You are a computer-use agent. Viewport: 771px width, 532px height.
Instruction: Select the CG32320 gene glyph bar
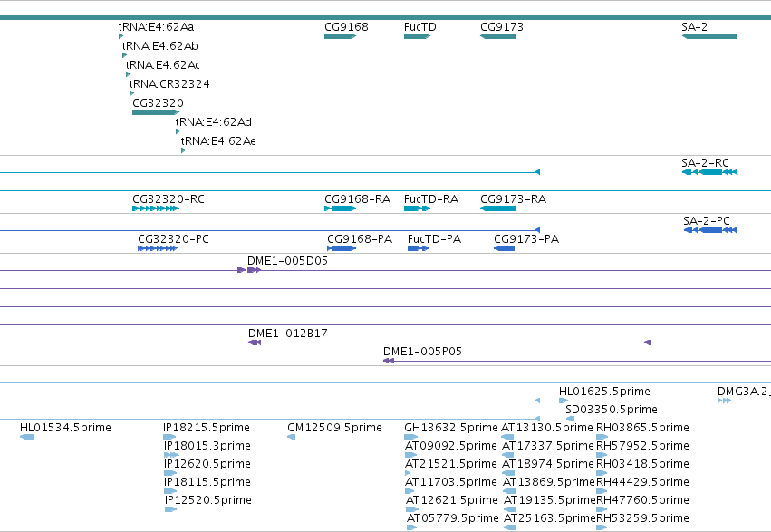coord(156,112)
